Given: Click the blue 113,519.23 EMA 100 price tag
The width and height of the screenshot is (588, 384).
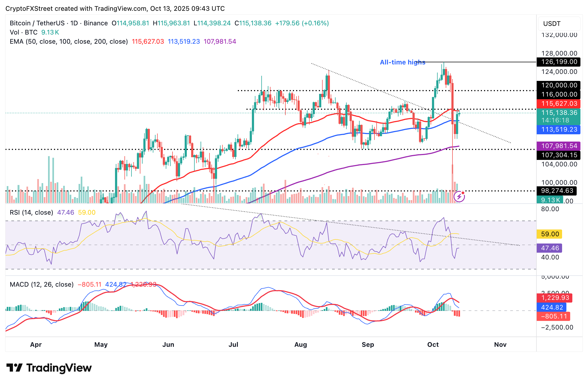Looking at the screenshot, I should pyautogui.click(x=559, y=129).
